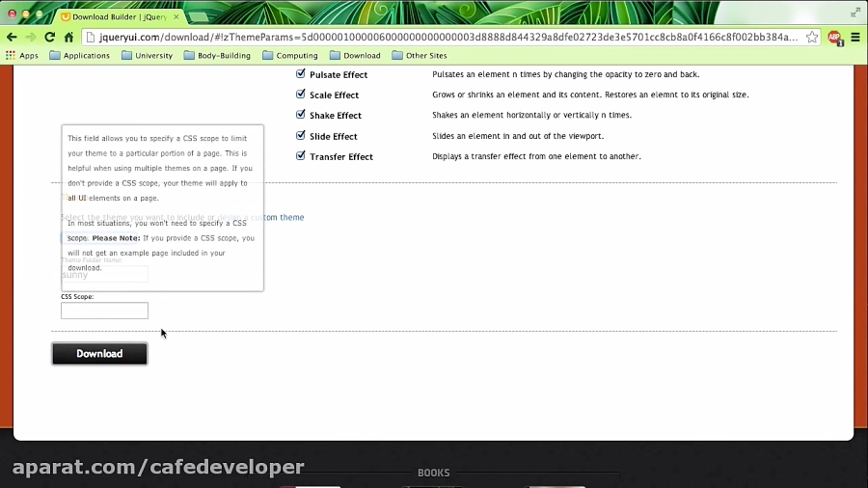
Task: Toggle fullscreen with the window expand icon
Action: pyautogui.click(x=855, y=13)
